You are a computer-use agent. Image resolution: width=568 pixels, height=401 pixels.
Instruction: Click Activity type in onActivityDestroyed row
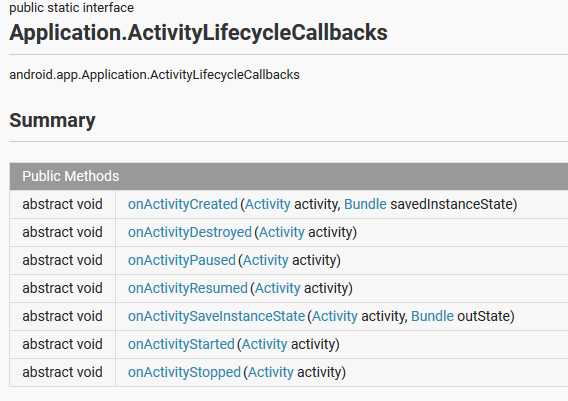click(282, 232)
